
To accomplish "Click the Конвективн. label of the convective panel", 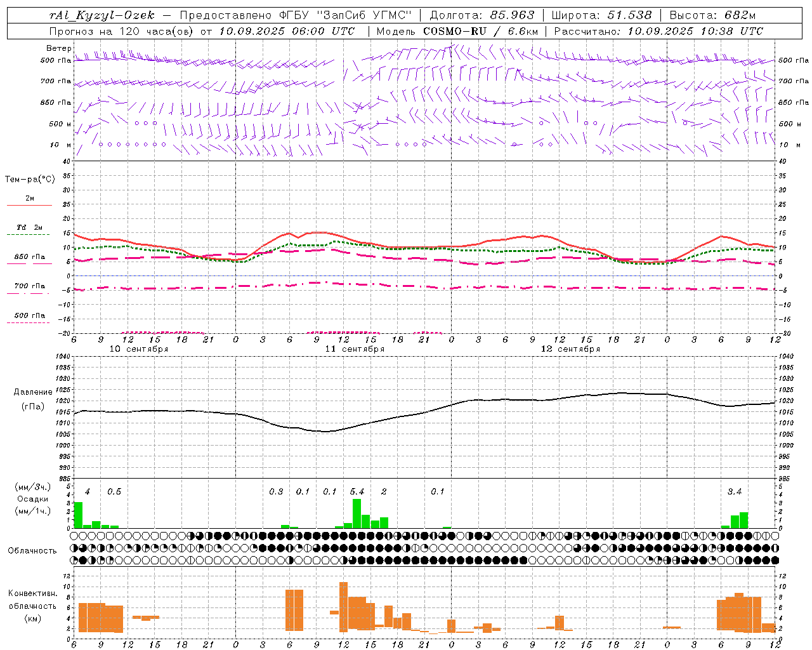I will pyautogui.click(x=33, y=594).
